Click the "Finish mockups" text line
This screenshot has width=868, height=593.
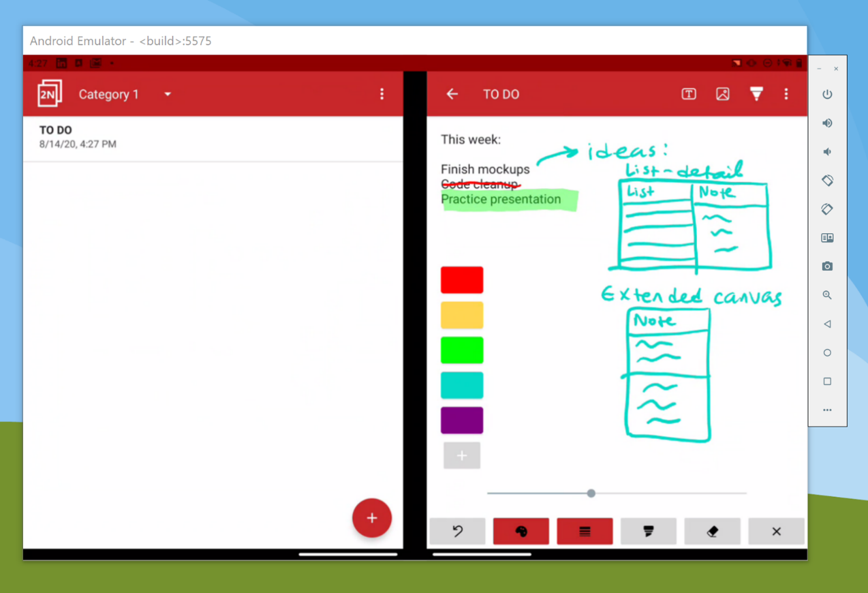coord(485,169)
